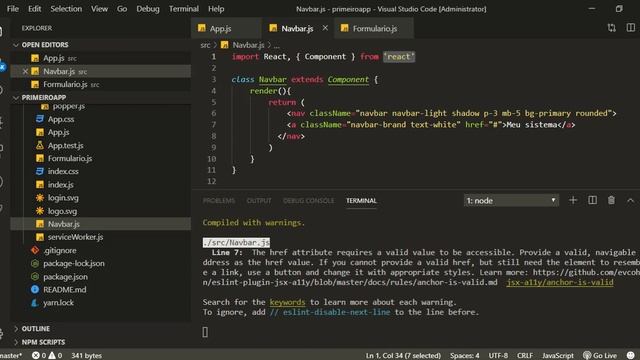Click the flask icon beside App.test.js

(40, 145)
